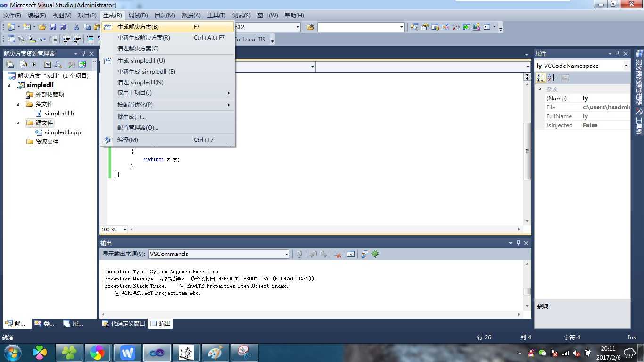Click Output panel vertical scrollbar thumb
The width and height of the screenshot is (644, 362).
point(527,291)
